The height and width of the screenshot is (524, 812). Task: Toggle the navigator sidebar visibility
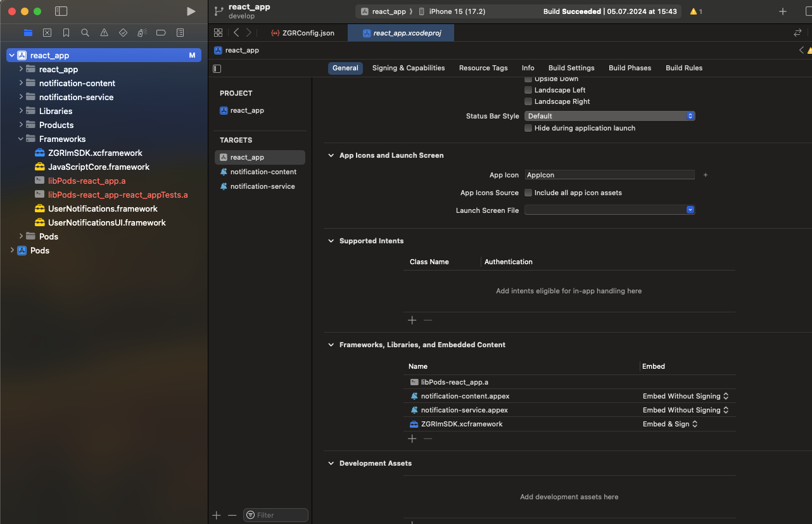(x=61, y=11)
